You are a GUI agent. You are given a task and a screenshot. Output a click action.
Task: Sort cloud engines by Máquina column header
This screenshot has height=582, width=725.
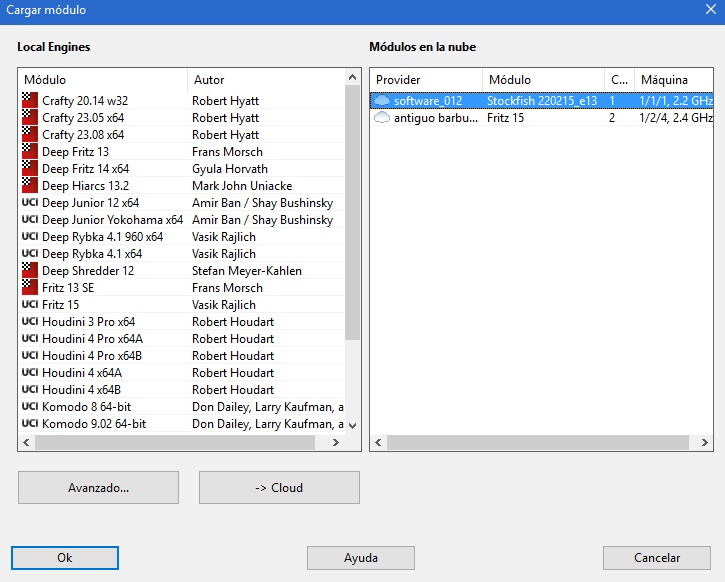tap(674, 80)
